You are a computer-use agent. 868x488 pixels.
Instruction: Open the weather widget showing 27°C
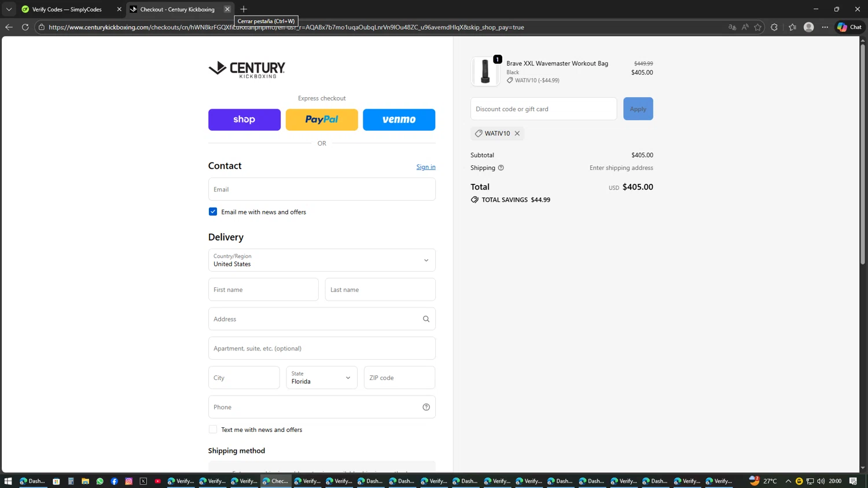click(x=763, y=481)
